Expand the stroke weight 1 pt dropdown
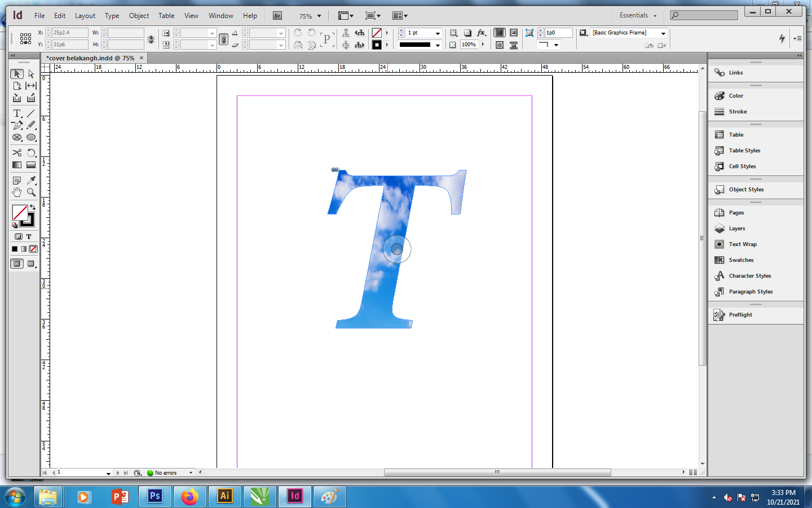This screenshot has width=812, height=508. [x=438, y=33]
